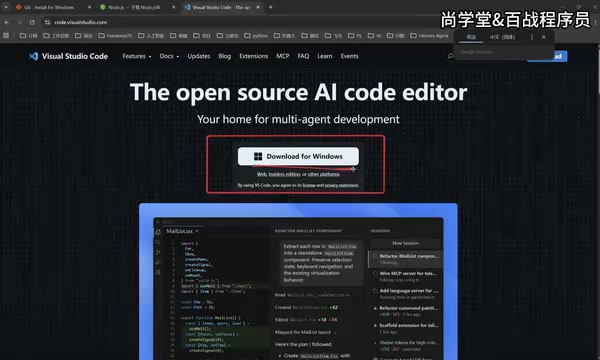Select the Add language server for... session
The width and height of the screenshot is (600, 360).
click(x=406, y=293)
